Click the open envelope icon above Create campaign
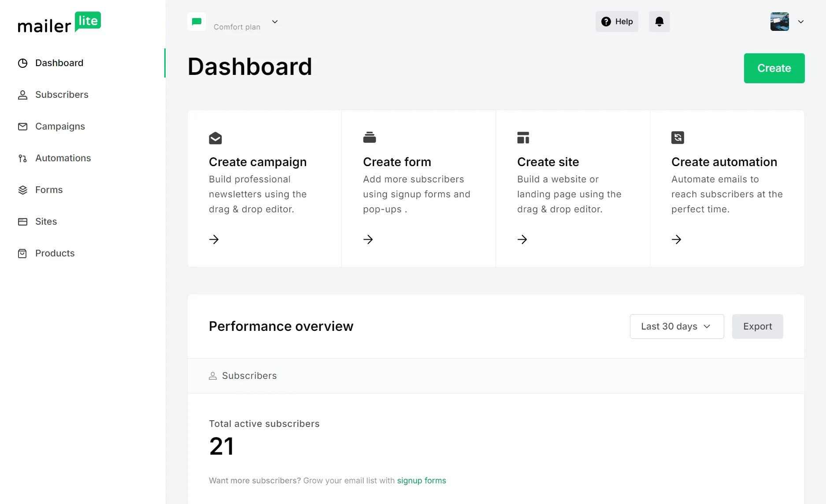The width and height of the screenshot is (826, 504). [x=215, y=138]
